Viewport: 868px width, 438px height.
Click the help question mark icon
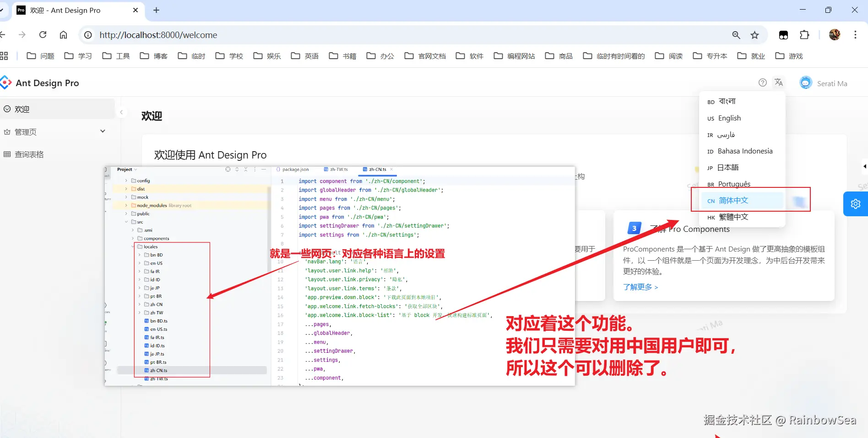(x=762, y=82)
